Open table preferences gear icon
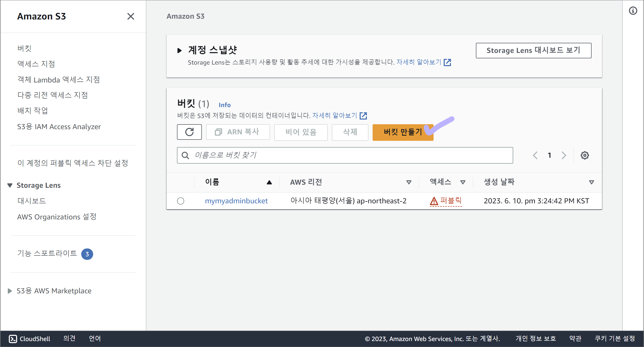The height and width of the screenshot is (347, 644). (585, 155)
